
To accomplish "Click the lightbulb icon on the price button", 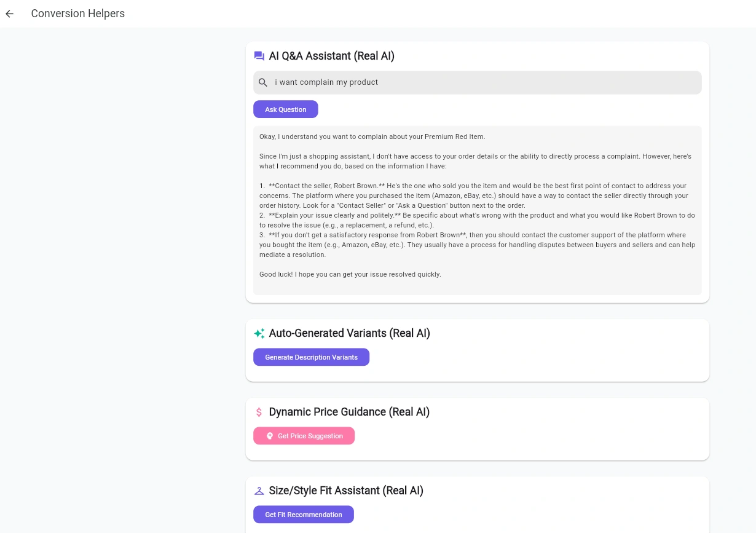I will coord(270,436).
